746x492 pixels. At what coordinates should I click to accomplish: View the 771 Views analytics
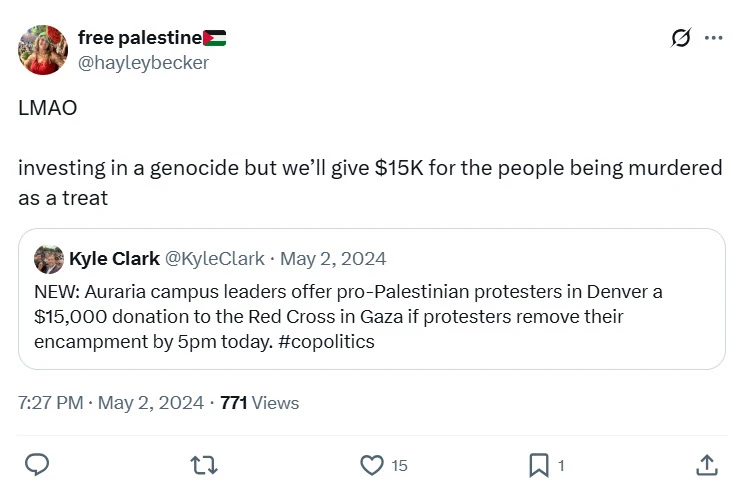coord(259,403)
